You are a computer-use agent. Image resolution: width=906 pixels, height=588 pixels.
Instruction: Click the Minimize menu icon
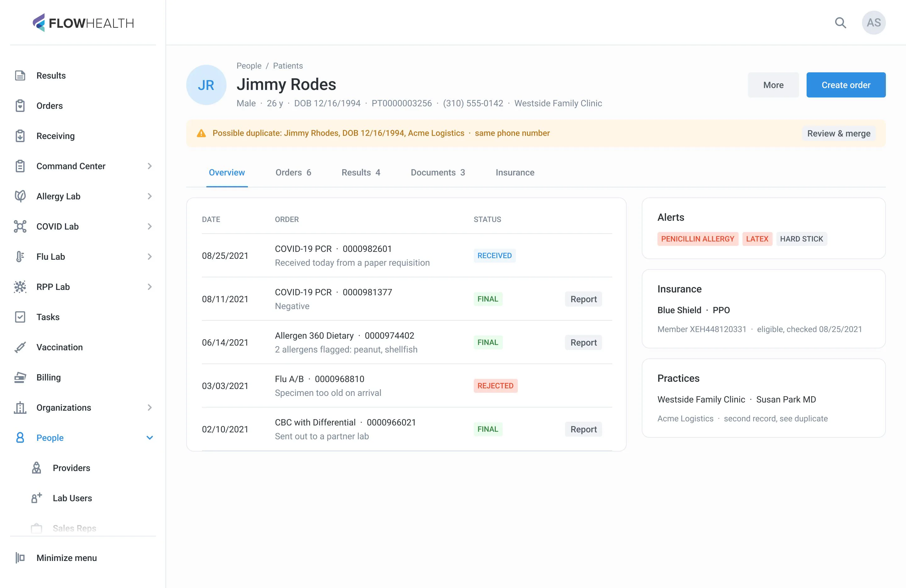click(x=20, y=557)
